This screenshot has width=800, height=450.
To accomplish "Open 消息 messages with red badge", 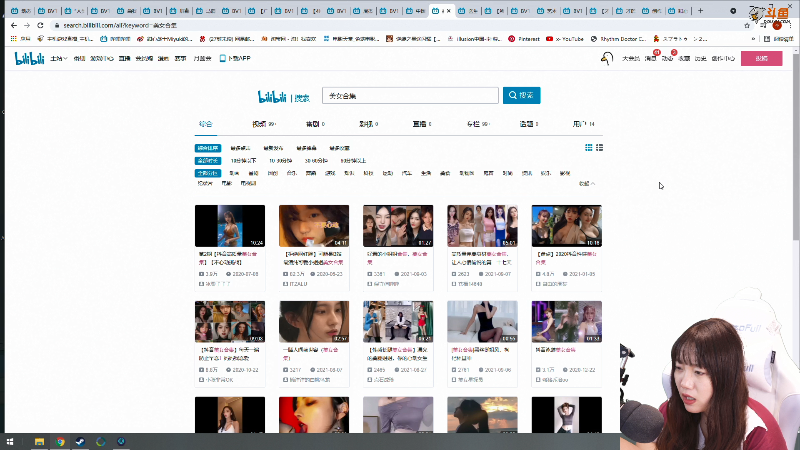I will tap(651, 59).
